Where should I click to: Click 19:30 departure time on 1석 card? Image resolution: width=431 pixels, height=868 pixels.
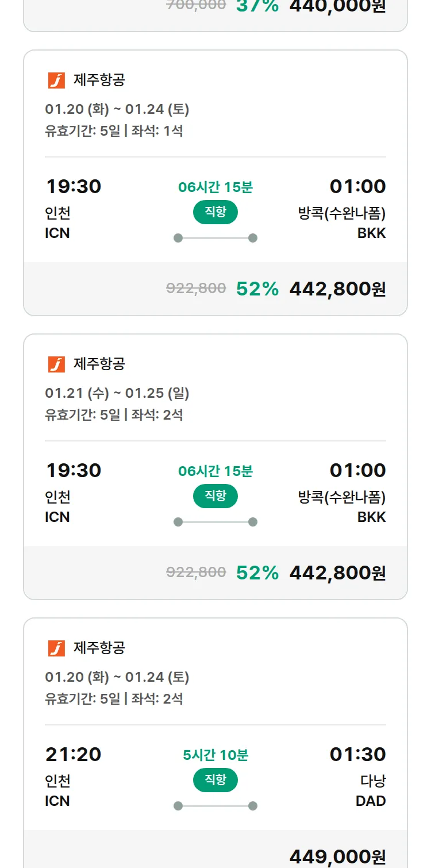click(74, 187)
